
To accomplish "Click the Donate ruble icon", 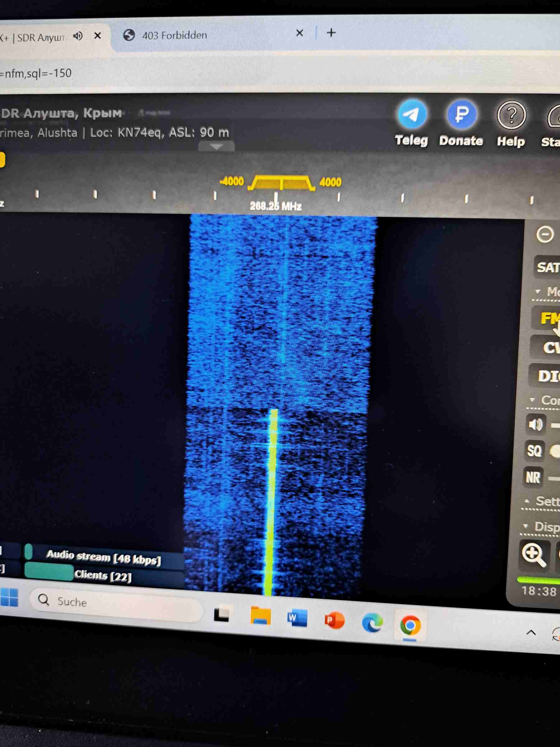I will pyautogui.click(x=461, y=115).
